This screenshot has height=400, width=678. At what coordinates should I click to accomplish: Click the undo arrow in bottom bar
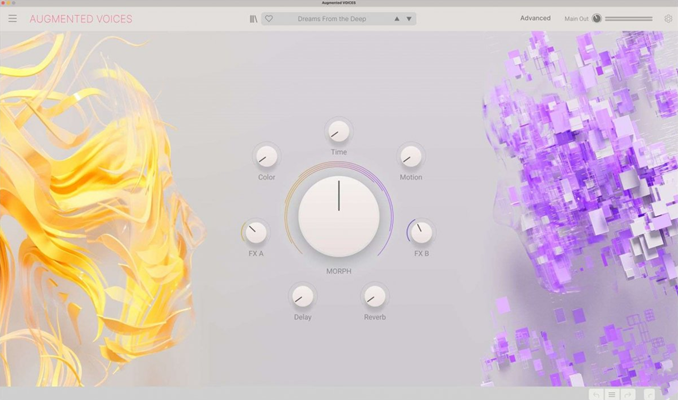596,394
